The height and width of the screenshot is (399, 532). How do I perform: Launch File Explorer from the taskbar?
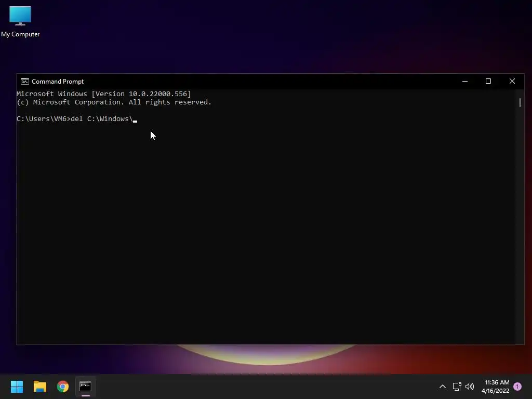pyautogui.click(x=39, y=387)
